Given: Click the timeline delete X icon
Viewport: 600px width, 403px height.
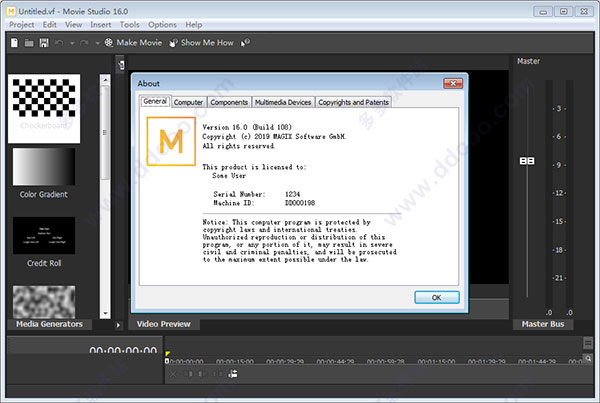Looking at the screenshot, I should tap(173, 374).
